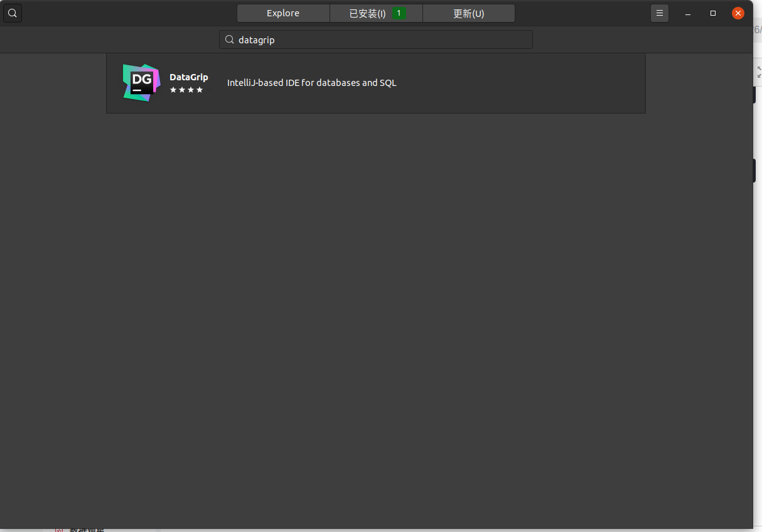This screenshot has height=532, width=762.
Task: Click the DataGrip title text
Action: coord(188,77)
